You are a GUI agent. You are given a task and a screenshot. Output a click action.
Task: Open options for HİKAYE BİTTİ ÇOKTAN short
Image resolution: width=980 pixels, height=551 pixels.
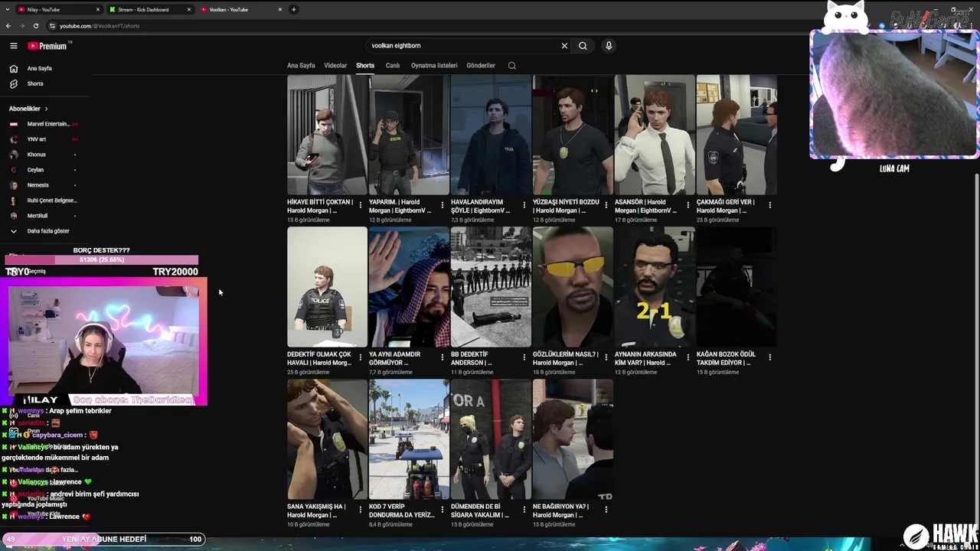pos(360,205)
